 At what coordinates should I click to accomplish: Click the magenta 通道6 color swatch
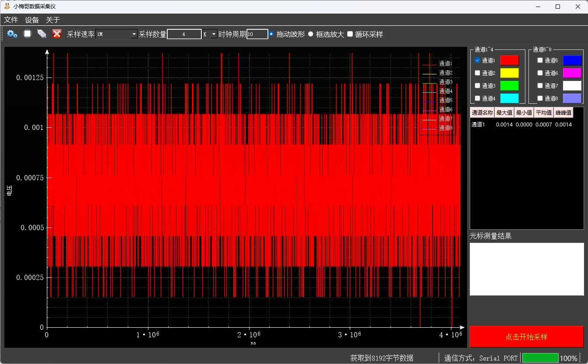coord(572,73)
